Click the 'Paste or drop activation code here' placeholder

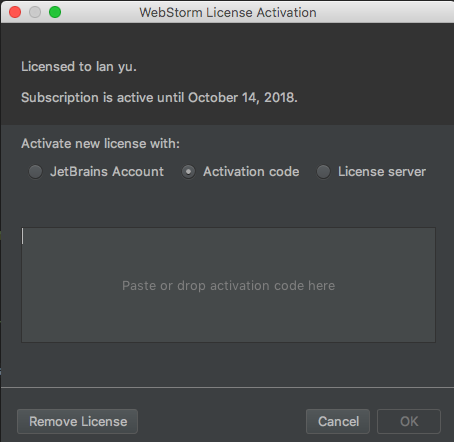pos(228,286)
